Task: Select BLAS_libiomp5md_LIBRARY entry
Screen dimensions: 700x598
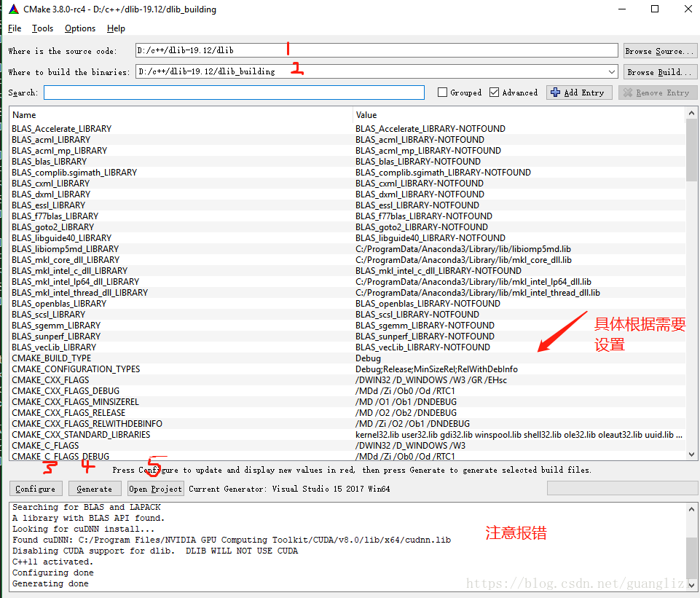Action: [x=65, y=249]
